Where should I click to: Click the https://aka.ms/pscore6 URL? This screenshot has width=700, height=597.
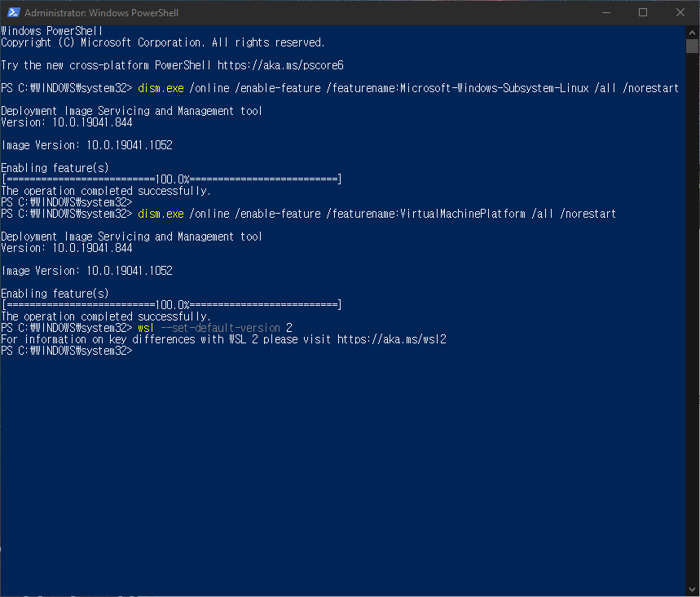280,65
